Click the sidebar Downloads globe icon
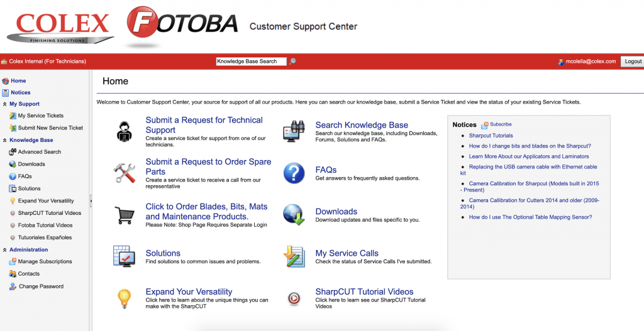 pos(13,164)
